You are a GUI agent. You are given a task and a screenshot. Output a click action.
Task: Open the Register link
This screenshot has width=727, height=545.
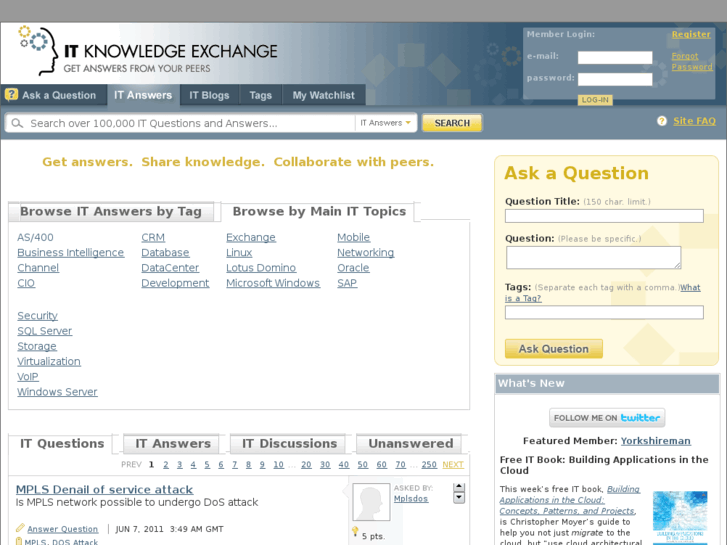pos(691,34)
